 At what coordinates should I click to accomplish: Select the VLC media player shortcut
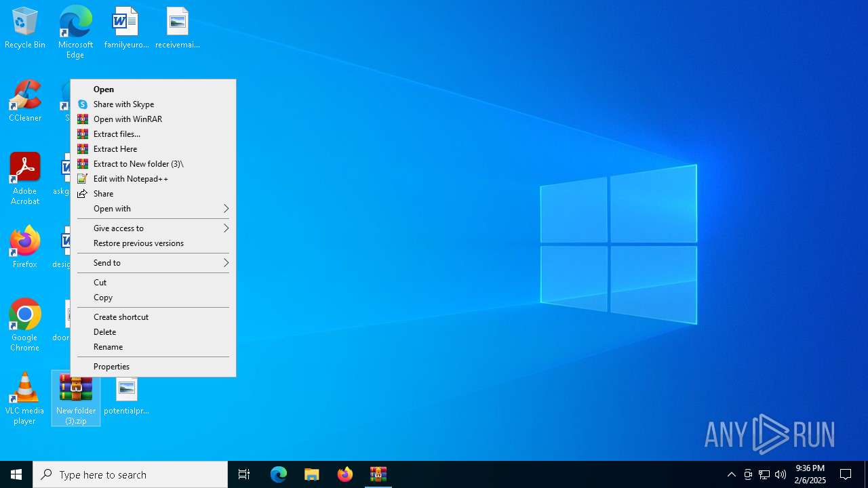25,399
